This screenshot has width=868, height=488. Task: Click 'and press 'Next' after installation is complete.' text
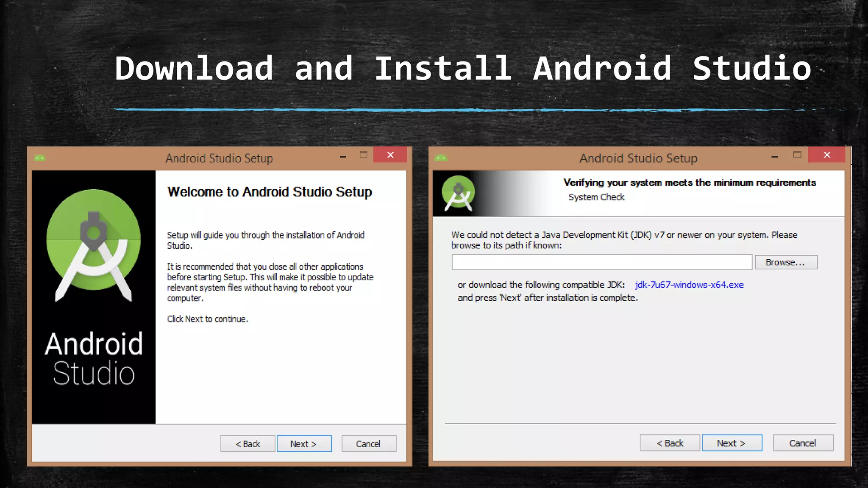[548, 298]
